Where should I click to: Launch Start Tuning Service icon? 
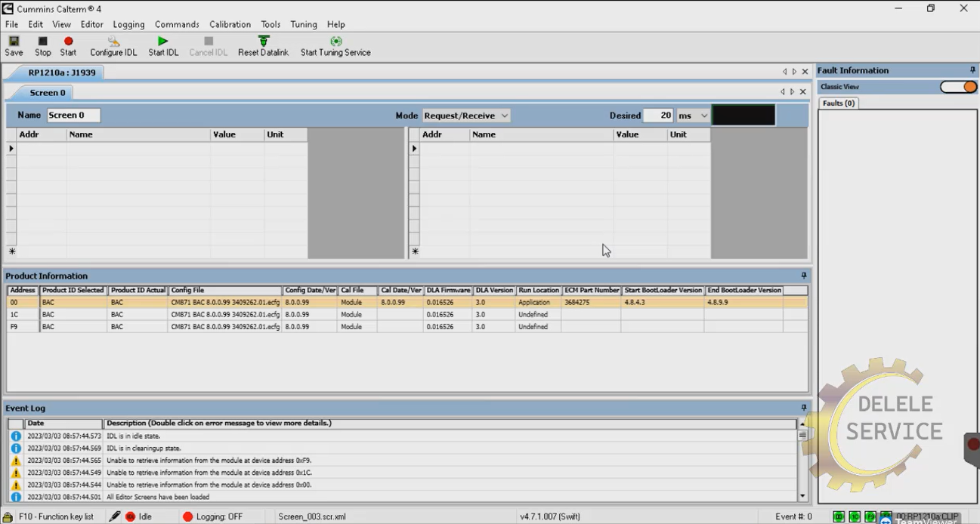pyautogui.click(x=335, y=42)
